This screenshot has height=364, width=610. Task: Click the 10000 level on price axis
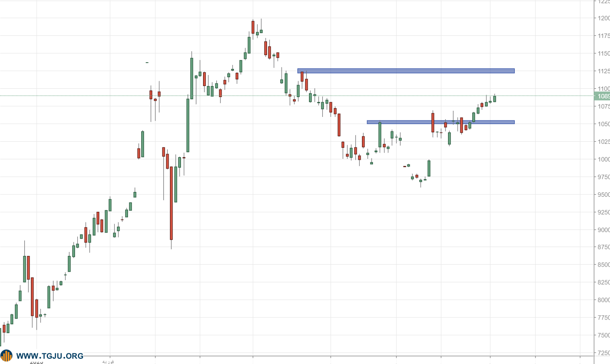[603, 159]
